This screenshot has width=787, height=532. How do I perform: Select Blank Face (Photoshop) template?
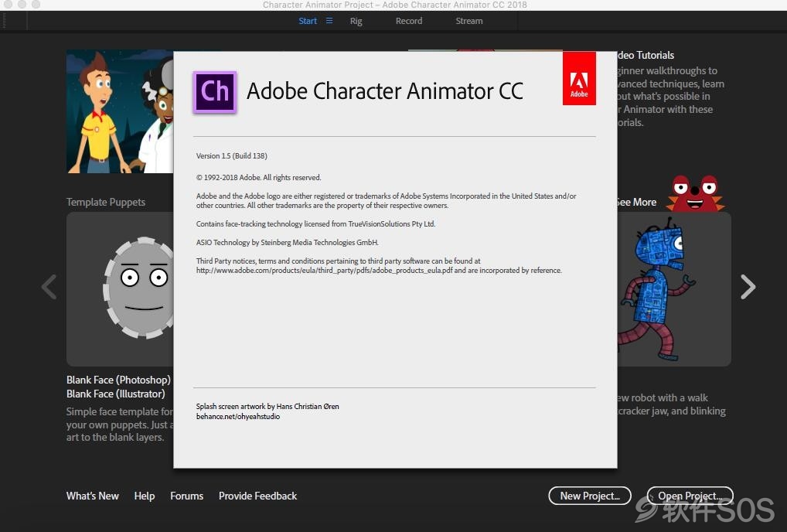point(118,380)
